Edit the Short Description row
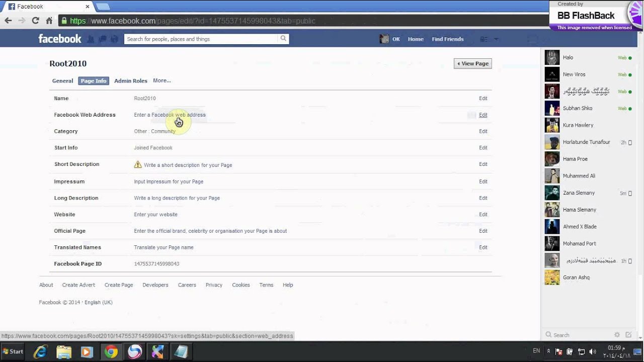Screen dimensions: 644x362 tap(483, 164)
